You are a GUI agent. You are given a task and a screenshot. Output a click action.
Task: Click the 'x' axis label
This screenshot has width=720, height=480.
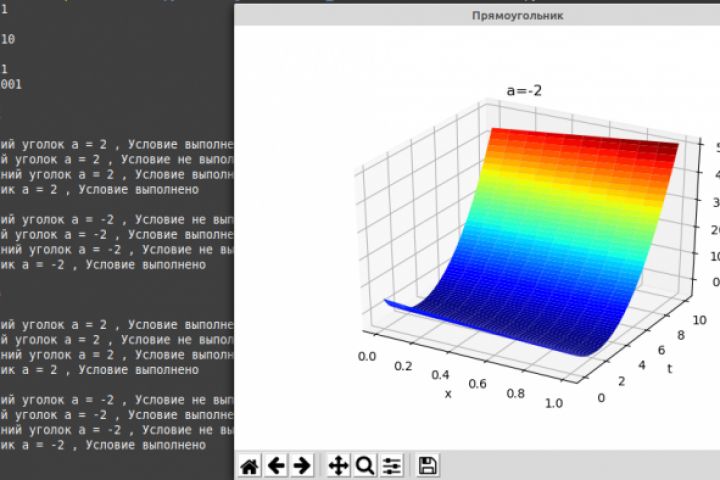pyautogui.click(x=448, y=394)
